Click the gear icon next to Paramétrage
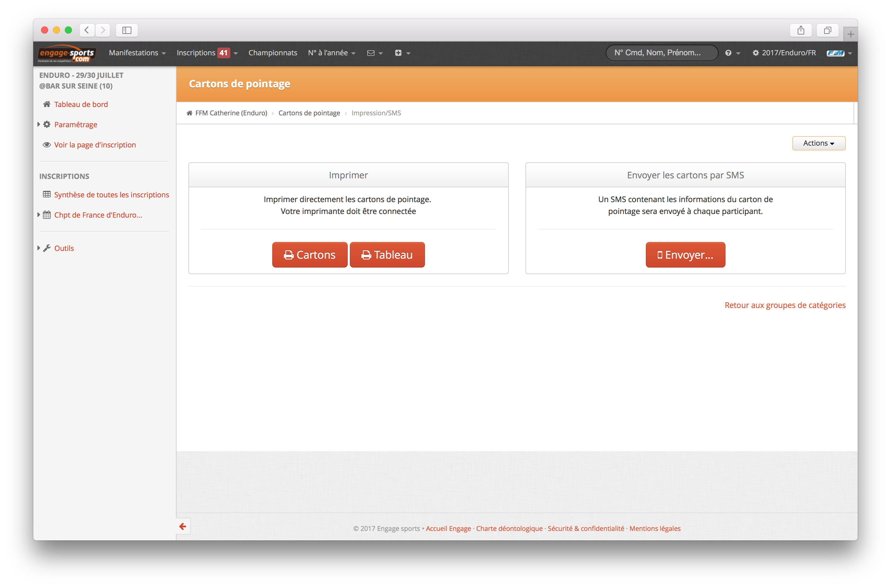Image resolution: width=891 pixels, height=588 pixels. coord(46,124)
